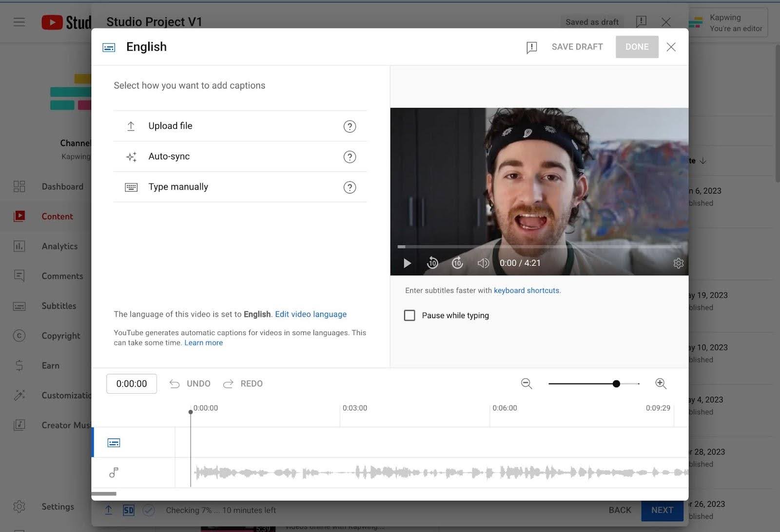Click the timecode input field

132,384
